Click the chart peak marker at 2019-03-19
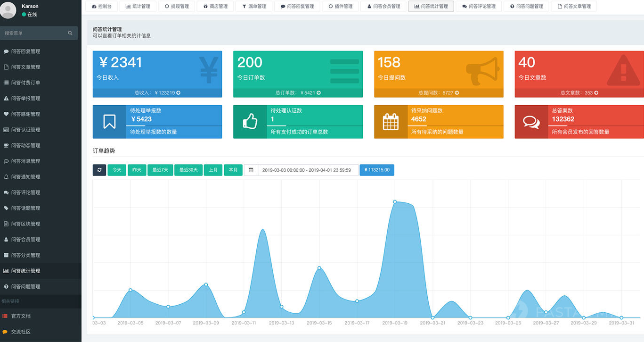 (395, 201)
